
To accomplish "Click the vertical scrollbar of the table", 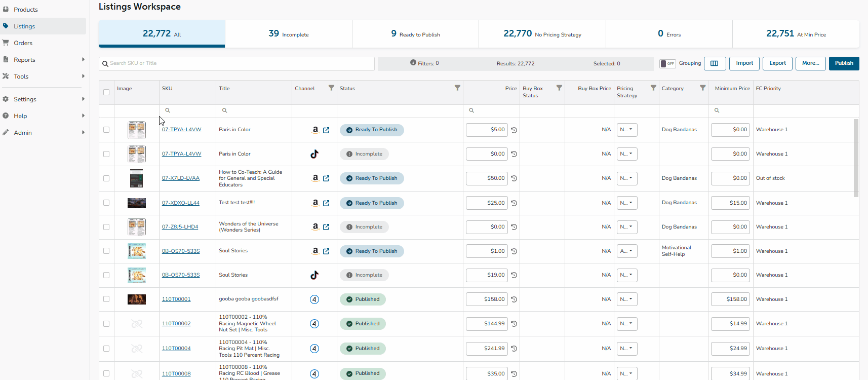I will pyautogui.click(x=856, y=158).
